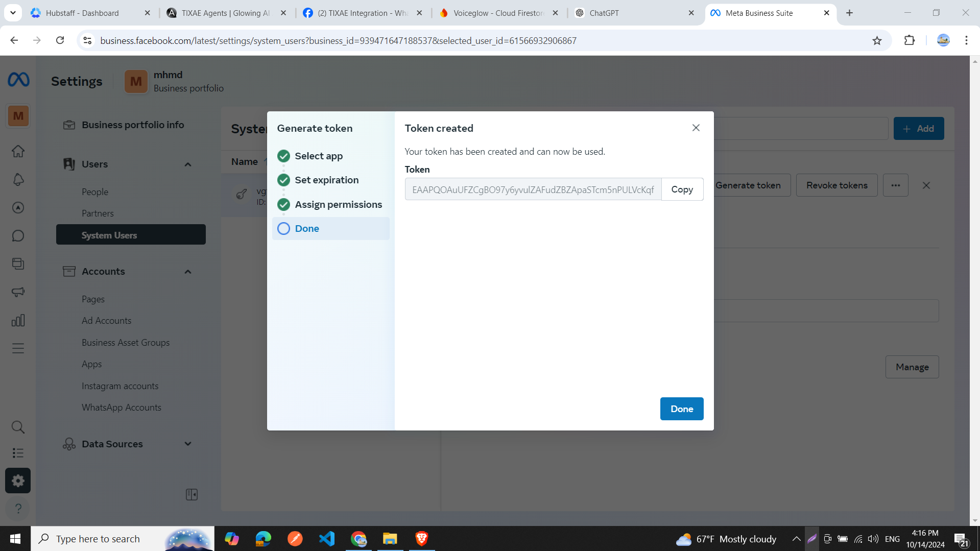Viewport: 980px width, 551px height.
Task: Open the content posts icon in the sidebar
Action: (x=18, y=263)
